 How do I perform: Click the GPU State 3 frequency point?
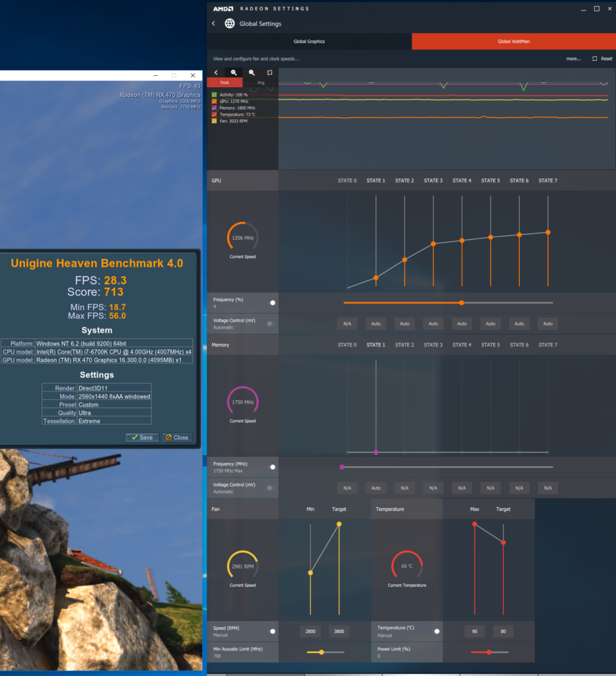click(433, 244)
